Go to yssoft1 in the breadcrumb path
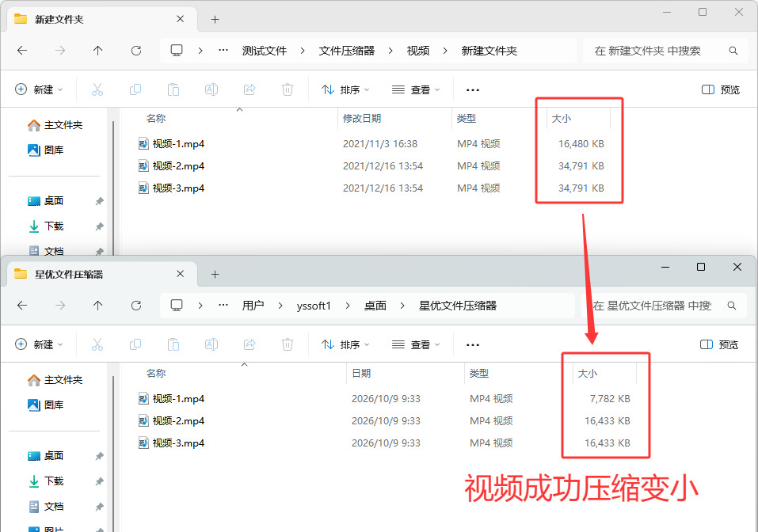This screenshot has width=758, height=532. [314, 306]
